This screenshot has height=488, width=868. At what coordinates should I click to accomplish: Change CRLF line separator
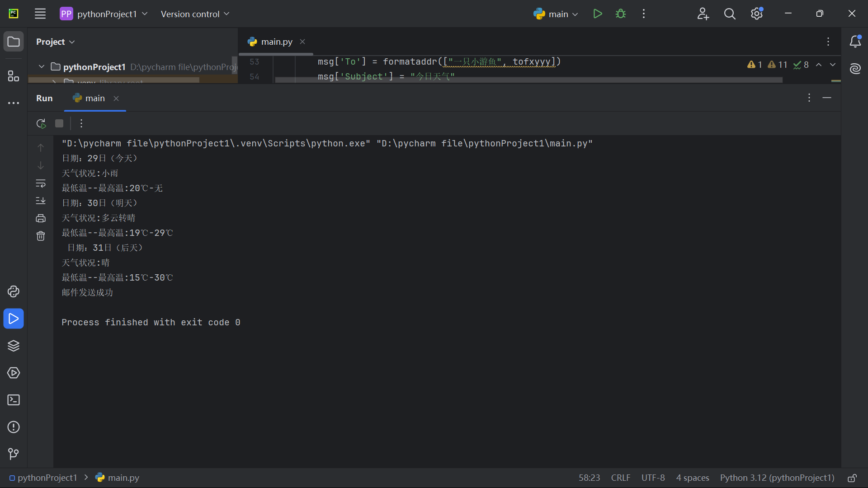click(x=621, y=478)
